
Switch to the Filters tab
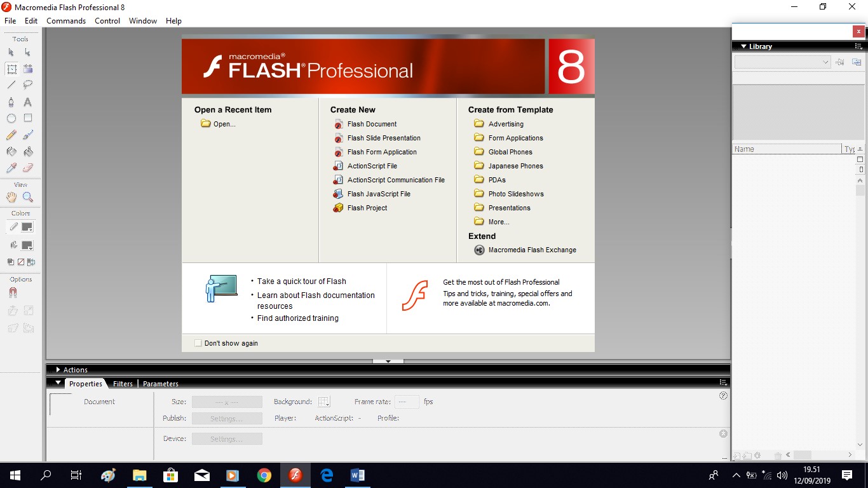123,384
